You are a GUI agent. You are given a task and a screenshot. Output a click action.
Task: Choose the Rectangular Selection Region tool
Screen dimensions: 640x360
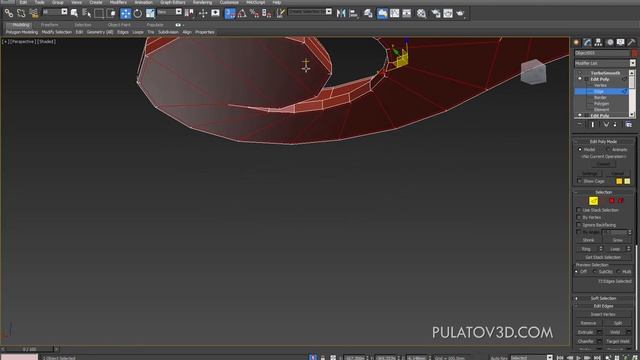[x=99, y=13]
